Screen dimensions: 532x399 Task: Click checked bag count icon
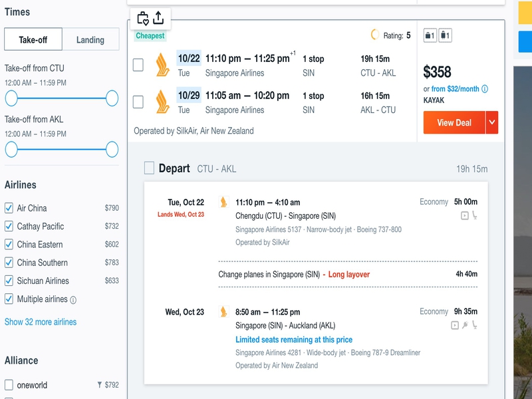click(x=445, y=35)
